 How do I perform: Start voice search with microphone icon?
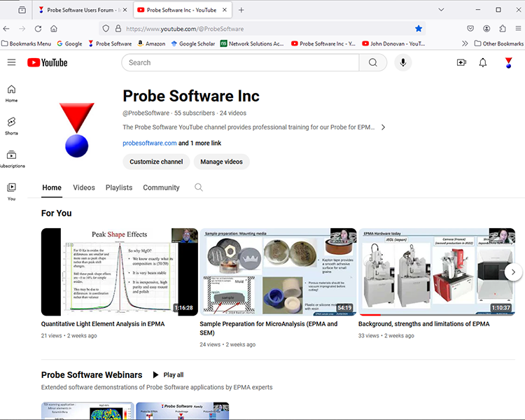(x=402, y=62)
